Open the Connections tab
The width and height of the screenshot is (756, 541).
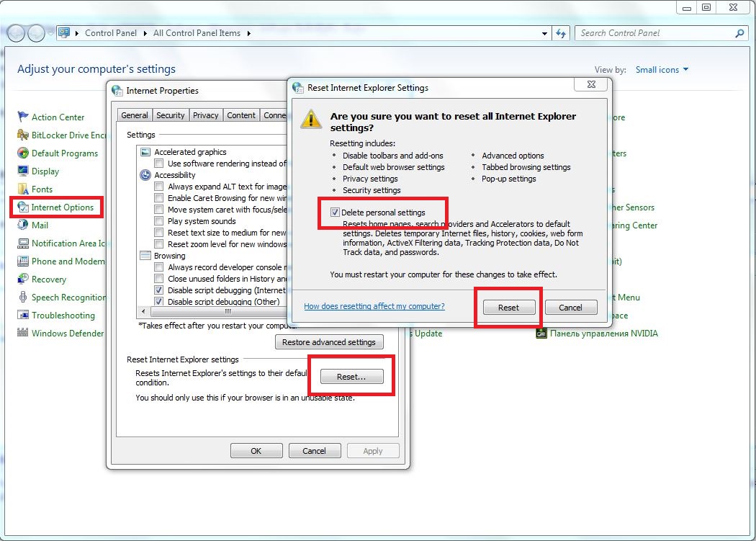click(x=274, y=115)
